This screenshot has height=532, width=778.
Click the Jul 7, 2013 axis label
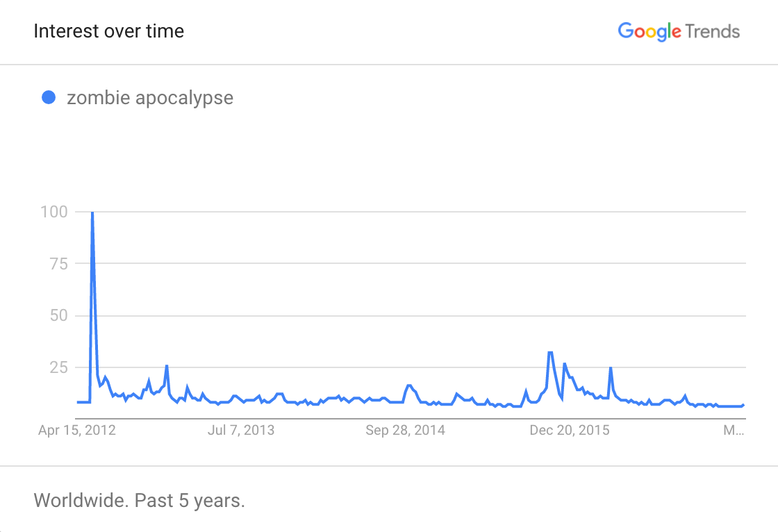(241, 430)
